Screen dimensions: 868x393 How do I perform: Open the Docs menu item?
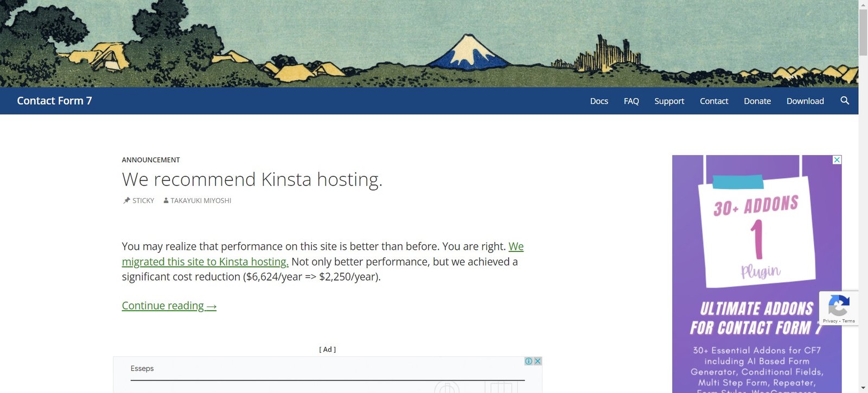[599, 101]
